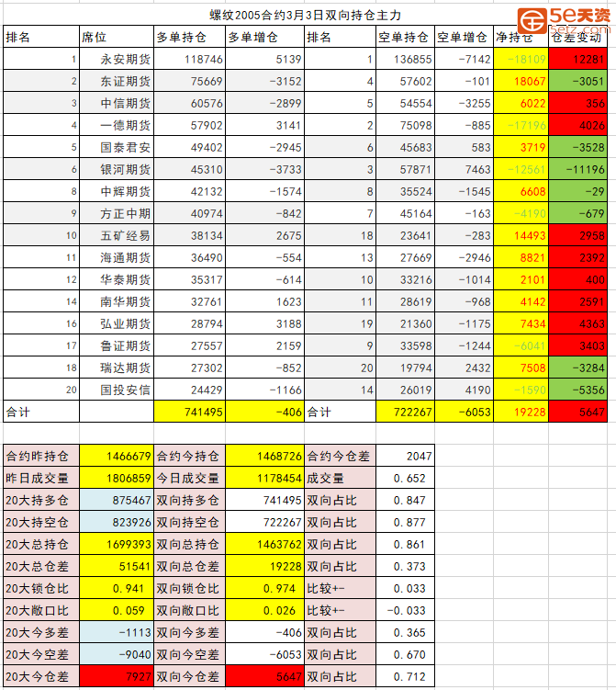Select net position cell 18067
This screenshot has width=616, height=690.
tap(521, 81)
